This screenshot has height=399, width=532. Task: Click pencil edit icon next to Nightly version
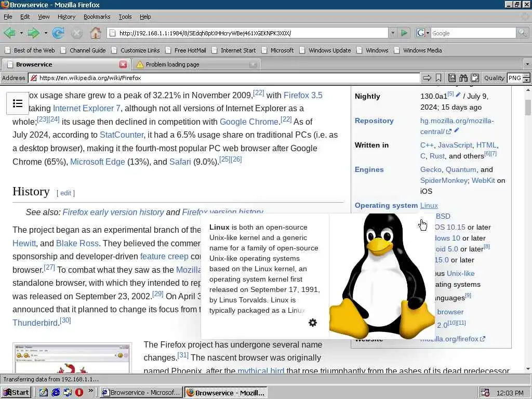458,95
